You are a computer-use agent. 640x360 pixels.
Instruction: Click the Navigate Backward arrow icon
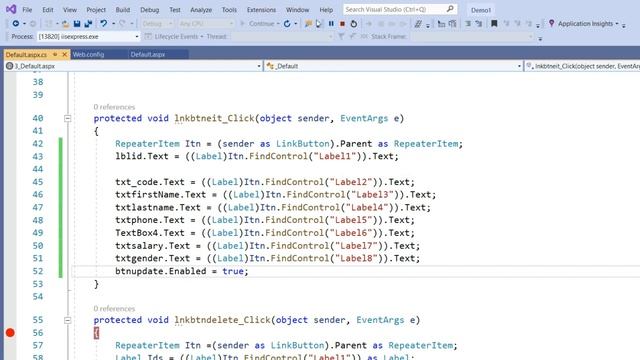(x=16, y=24)
